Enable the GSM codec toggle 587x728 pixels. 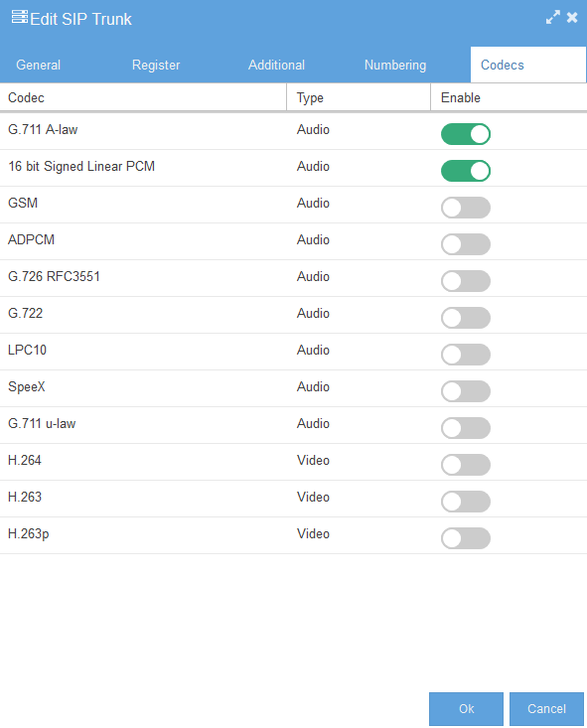pyautogui.click(x=465, y=208)
